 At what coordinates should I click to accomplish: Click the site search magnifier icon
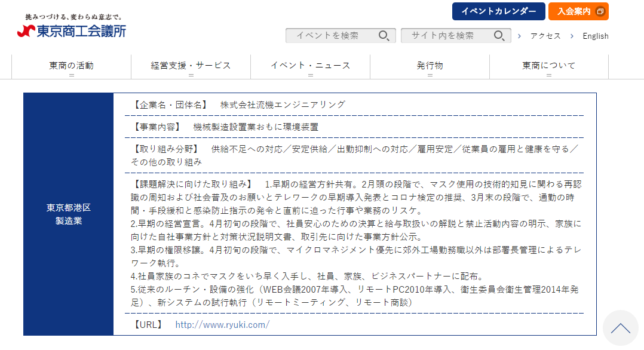(499, 36)
